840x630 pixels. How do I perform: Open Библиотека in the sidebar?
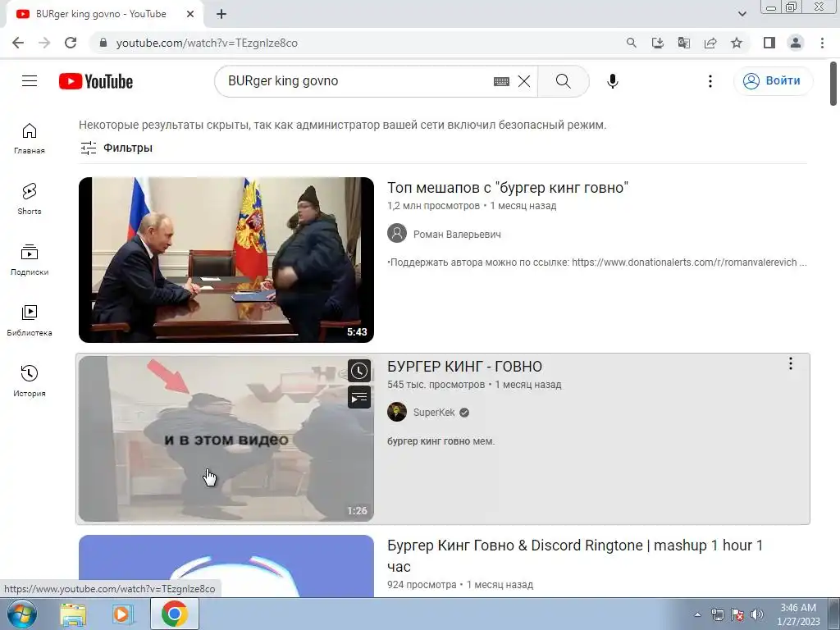30,321
